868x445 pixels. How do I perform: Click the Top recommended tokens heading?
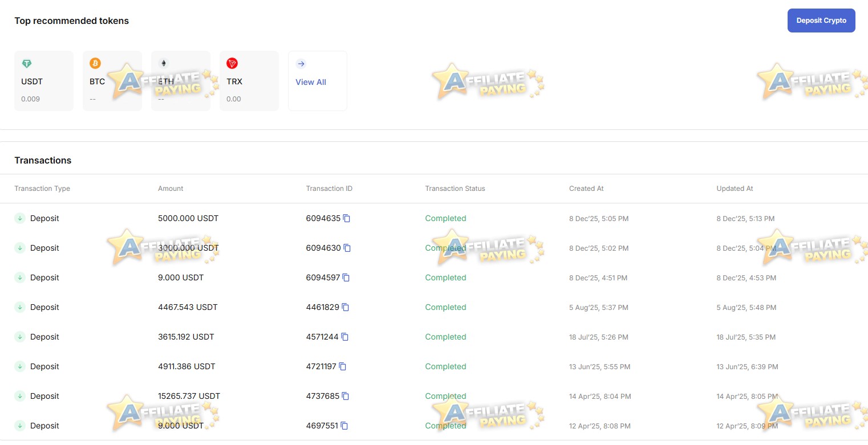coord(72,21)
